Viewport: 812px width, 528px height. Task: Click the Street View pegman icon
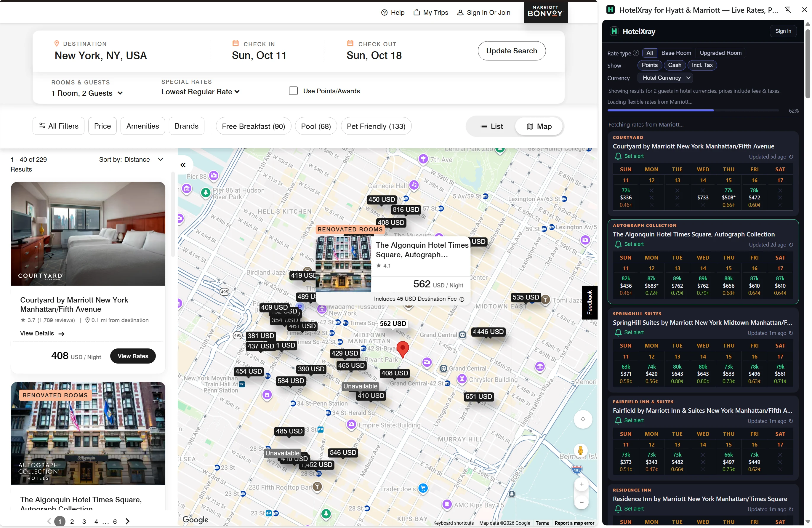580,451
